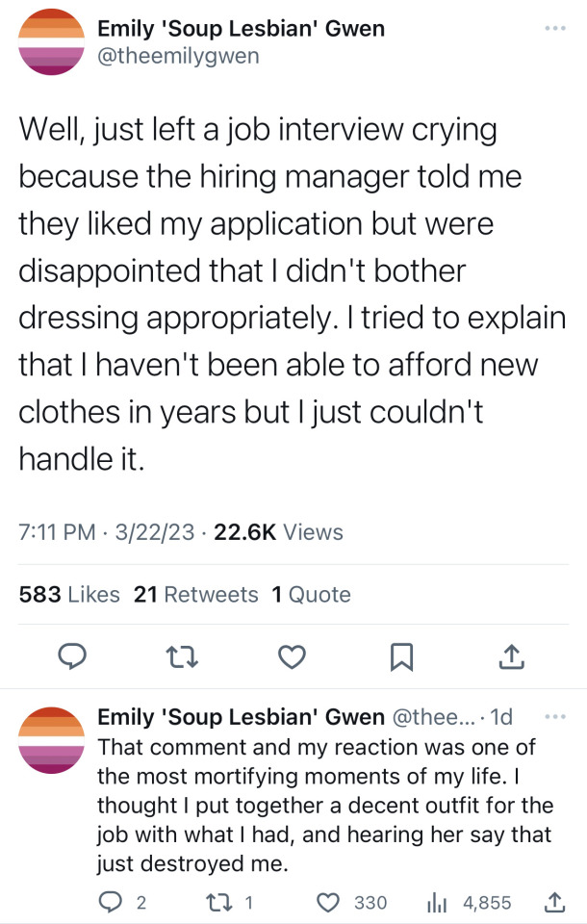
Task: Reply to the follow-up tweet
Action: (x=111, y=902)
